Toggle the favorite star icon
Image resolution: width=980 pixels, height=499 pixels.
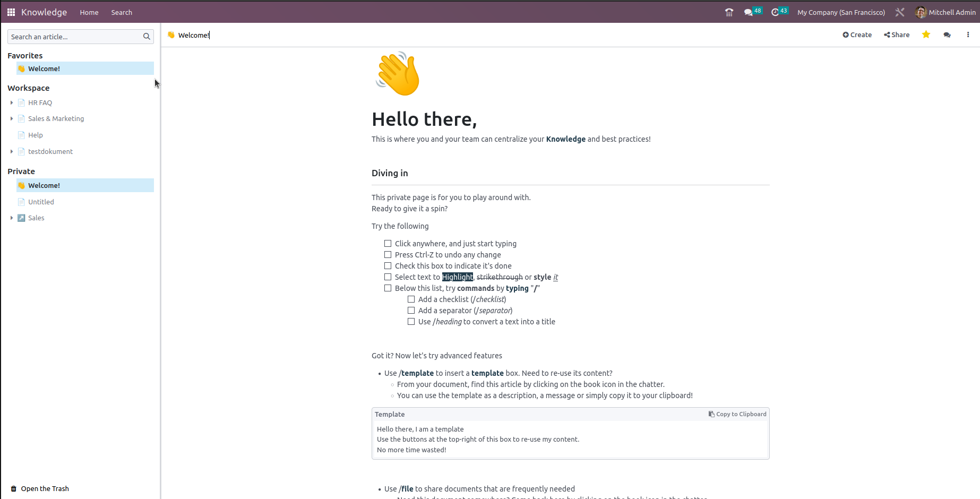pyautogui.click(x=926, y=35)
